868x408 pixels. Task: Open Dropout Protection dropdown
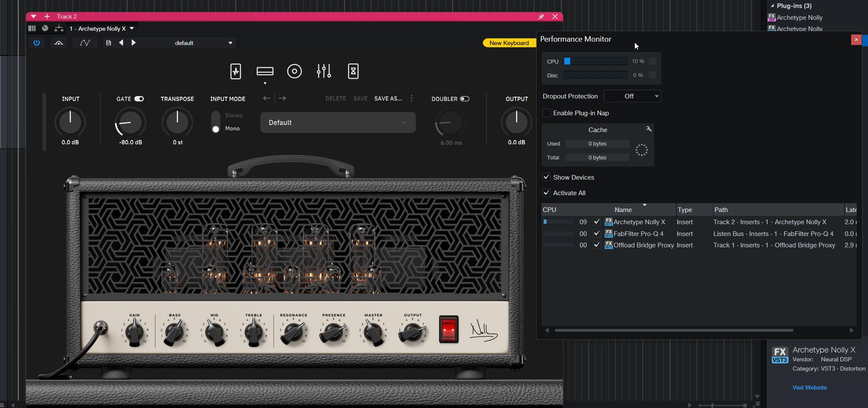click(x=632, y=96)
